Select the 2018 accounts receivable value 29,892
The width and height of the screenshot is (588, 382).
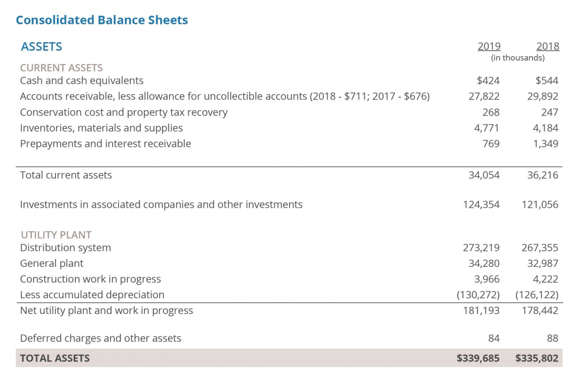coord(542,96)
